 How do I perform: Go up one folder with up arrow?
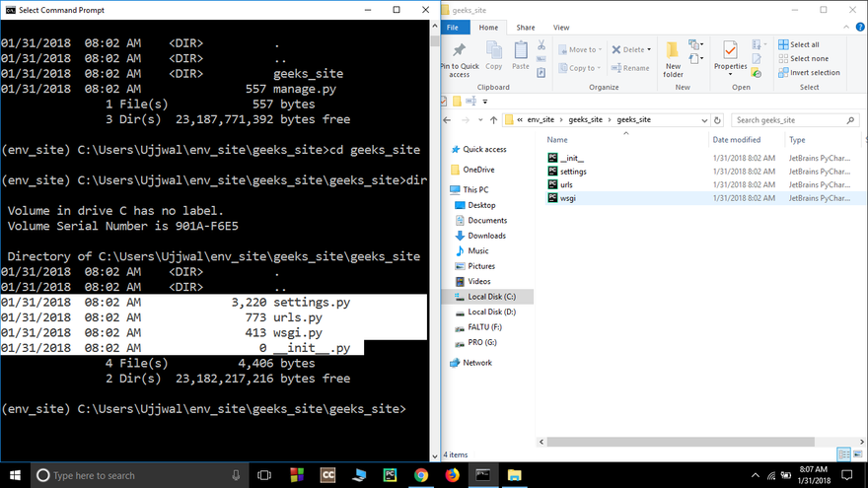(x=491, y=119)
